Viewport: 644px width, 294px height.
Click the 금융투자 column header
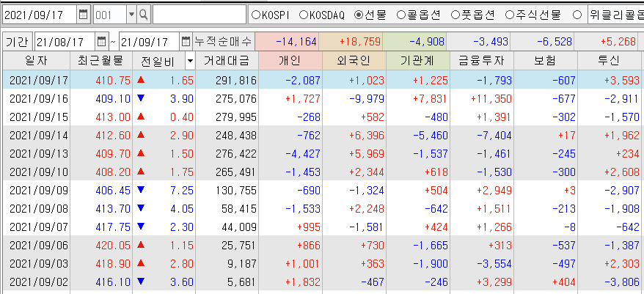[481, 61]
